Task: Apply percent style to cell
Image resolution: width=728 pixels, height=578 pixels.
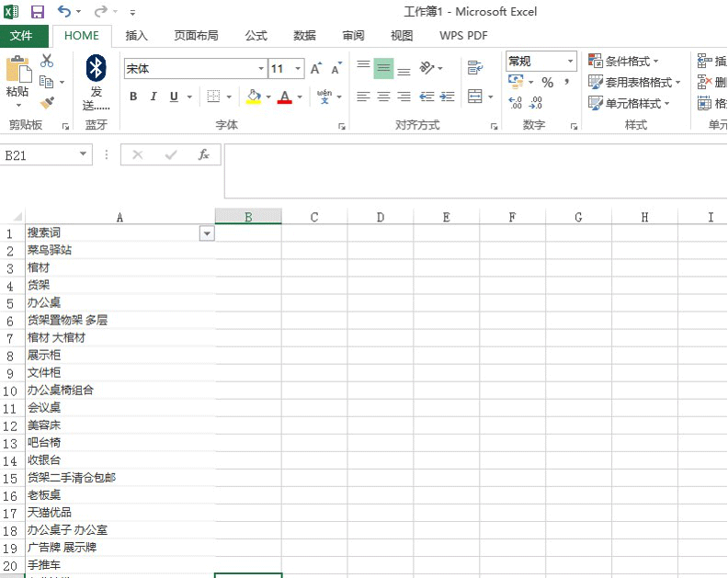Action: point(547,83)
